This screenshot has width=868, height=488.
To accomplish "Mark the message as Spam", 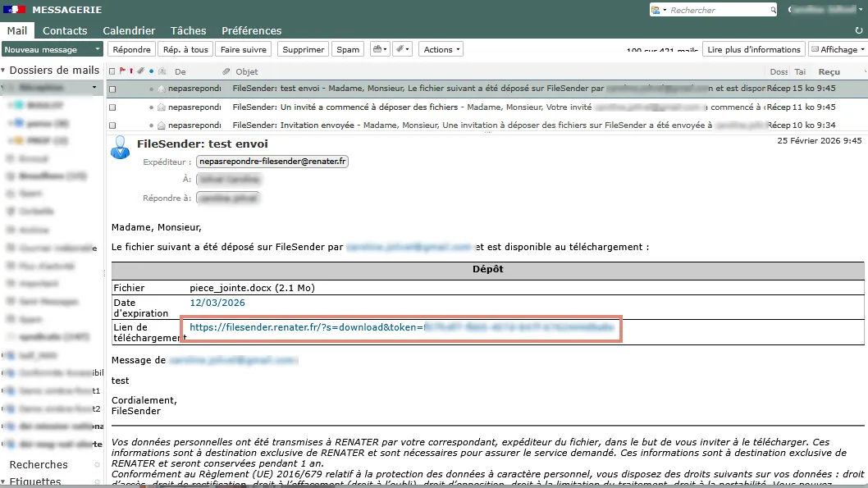I will point(348,49).
